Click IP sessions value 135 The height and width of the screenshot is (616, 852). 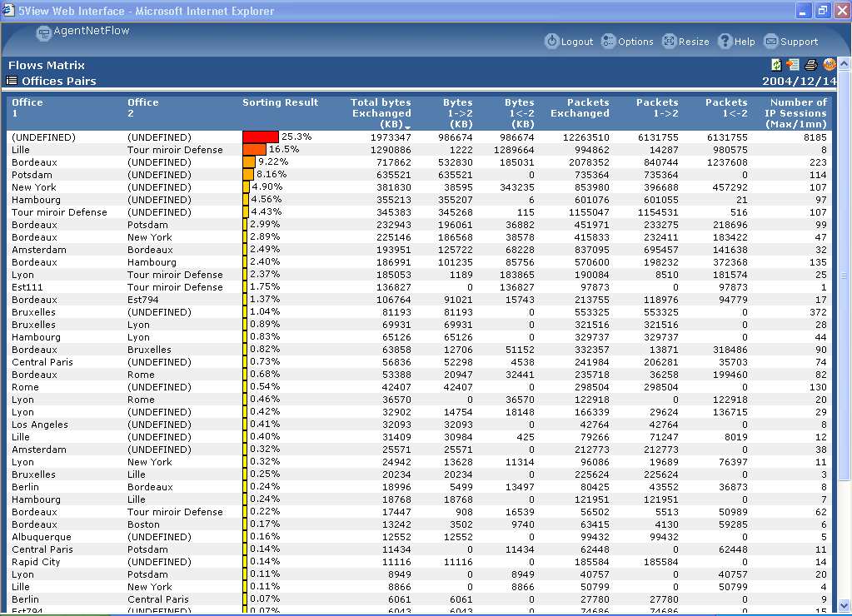(818, 262)
